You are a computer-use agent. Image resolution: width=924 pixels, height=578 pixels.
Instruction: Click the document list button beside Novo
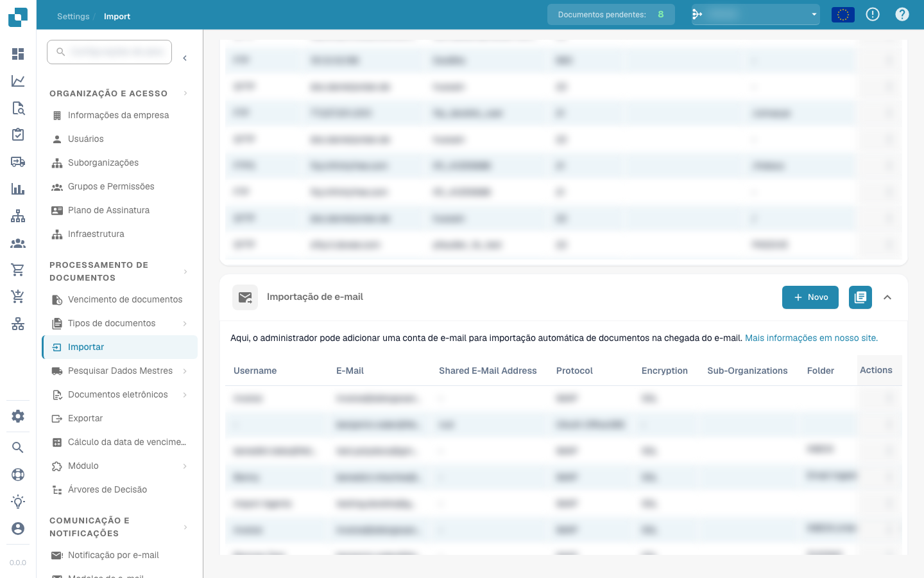(x=860, y=297)
